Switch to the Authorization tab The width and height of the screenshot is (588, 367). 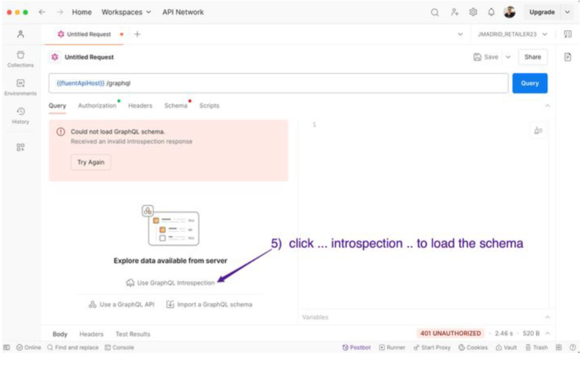point(97,106)
